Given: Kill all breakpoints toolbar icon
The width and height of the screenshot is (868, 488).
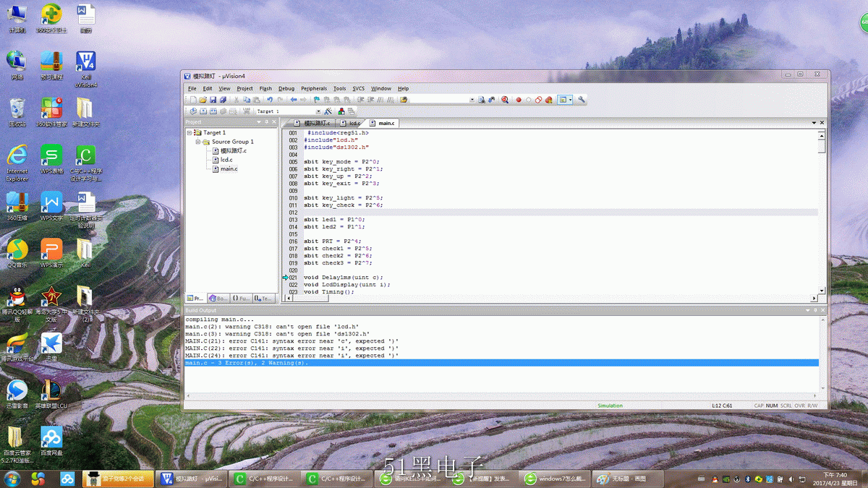Looking at the screenshot, I should pos(548,100).
